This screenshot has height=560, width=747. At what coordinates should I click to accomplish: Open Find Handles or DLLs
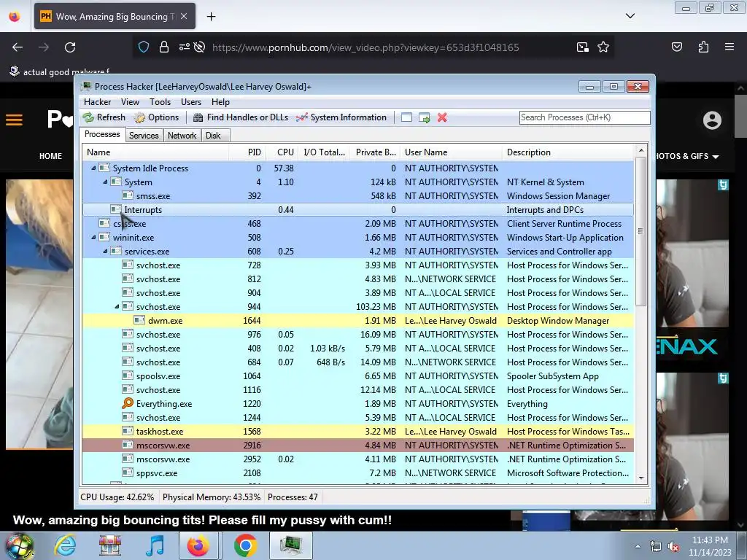pyautogui.click(x=241, y=117)
